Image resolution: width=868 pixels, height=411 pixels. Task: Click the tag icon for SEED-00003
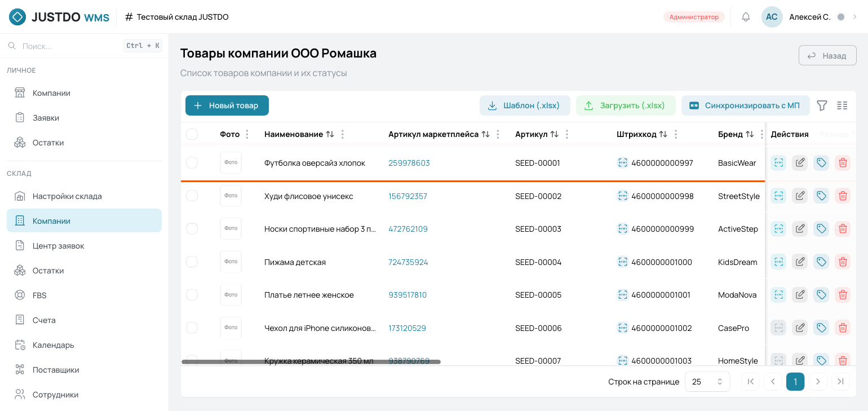click(x=821, y=229)
